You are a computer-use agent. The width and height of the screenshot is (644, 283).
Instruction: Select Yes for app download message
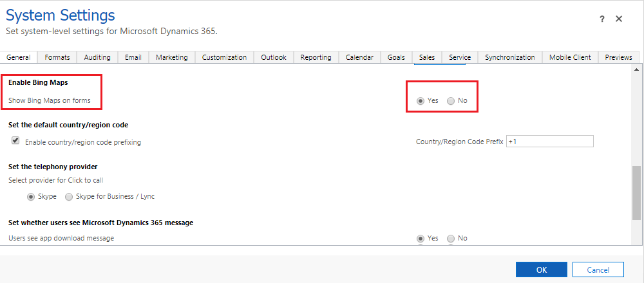pos(421,238)
